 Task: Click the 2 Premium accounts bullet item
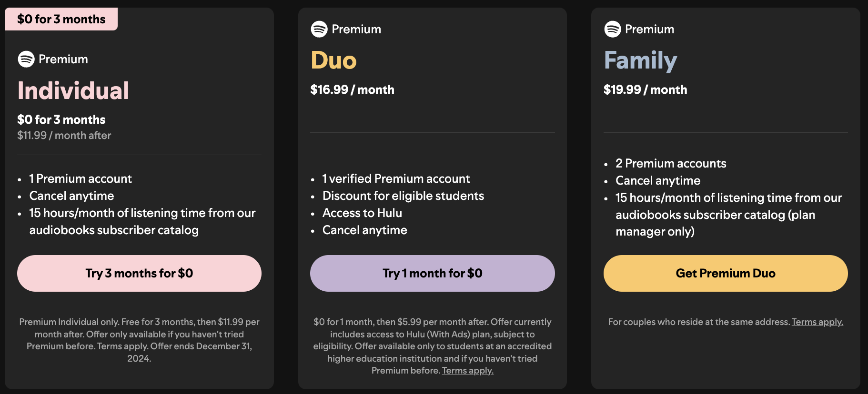tap(670, 163)
